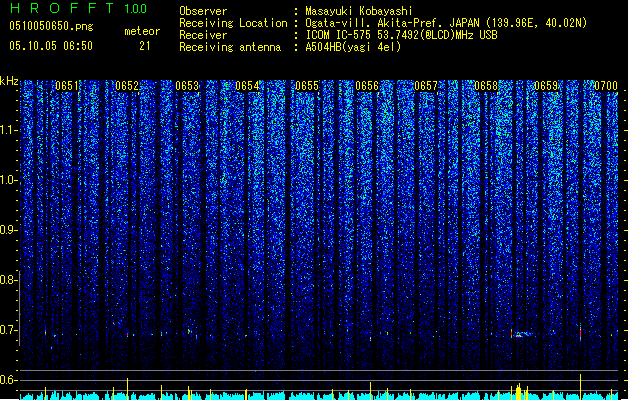Click the 0652 time marker
The image size is (629, 400).
[127, 86]
